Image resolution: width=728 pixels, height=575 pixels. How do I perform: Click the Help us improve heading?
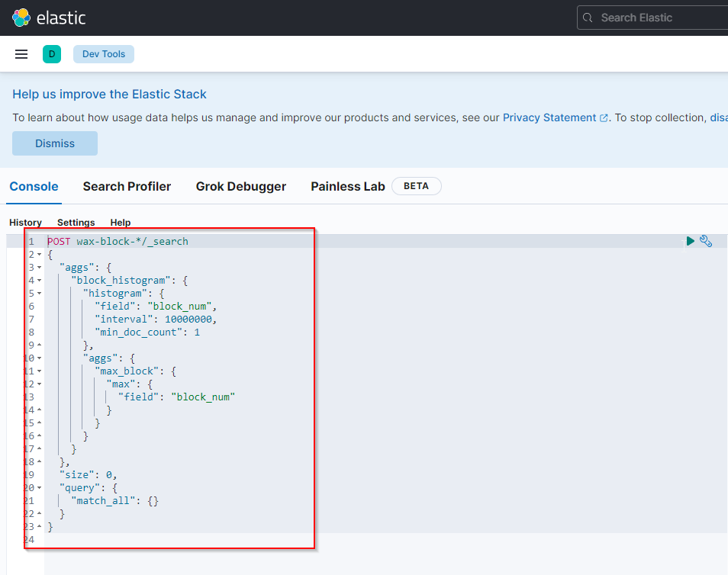click(109, 95)
